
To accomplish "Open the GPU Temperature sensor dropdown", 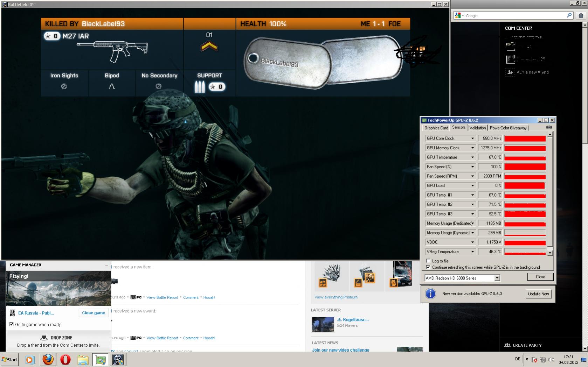I will [x=472, y=157].
